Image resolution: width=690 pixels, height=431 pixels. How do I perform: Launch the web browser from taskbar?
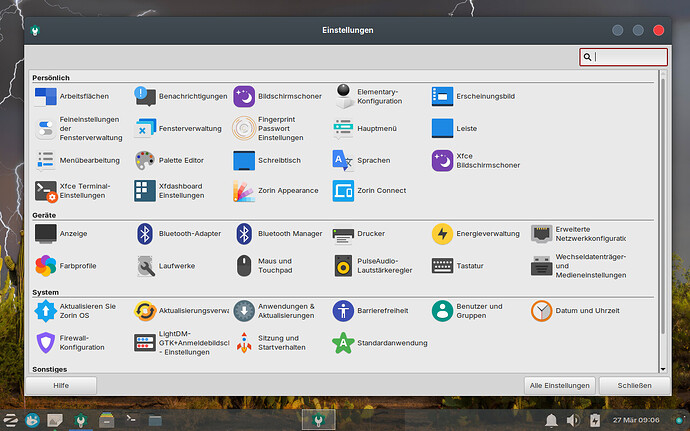(32, 420)
